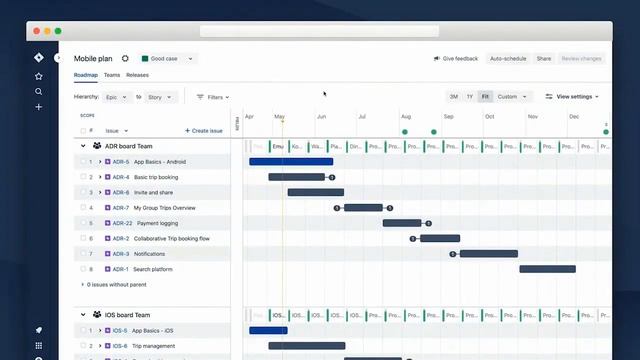Select the Fit timeframe
This screenshot has height=360, width=640.
[x=485, y=97]
